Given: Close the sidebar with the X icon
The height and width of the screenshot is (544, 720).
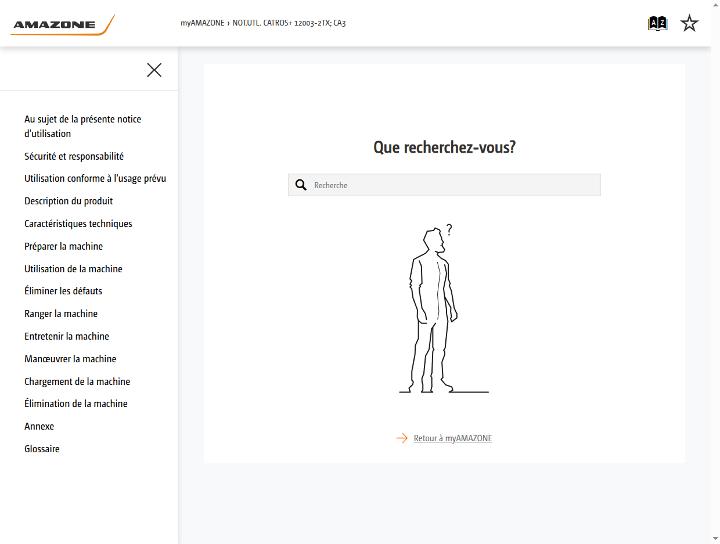Looking at the screenshot, I should (x=154, y=70).
